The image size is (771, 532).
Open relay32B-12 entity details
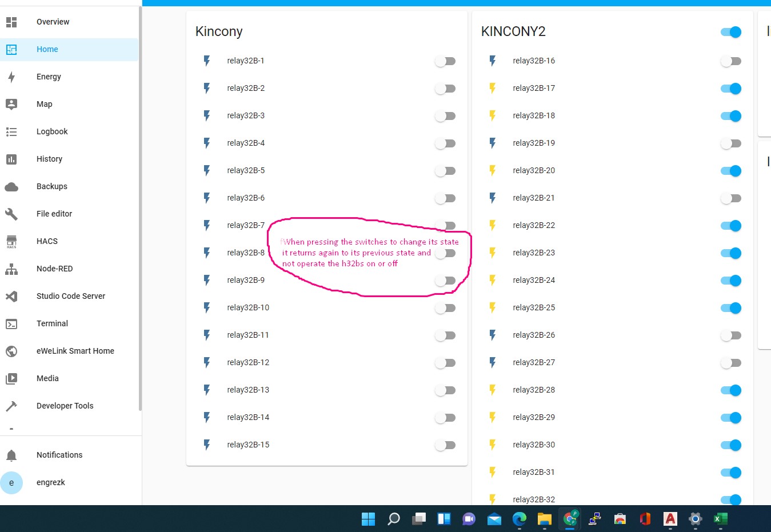pos(248,362)
